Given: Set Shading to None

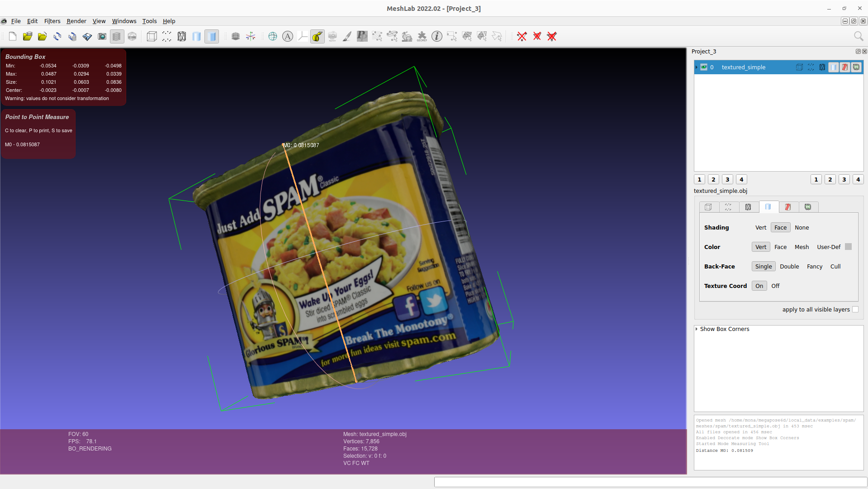Looking at the screenshot, I should [x=802, y=227].
